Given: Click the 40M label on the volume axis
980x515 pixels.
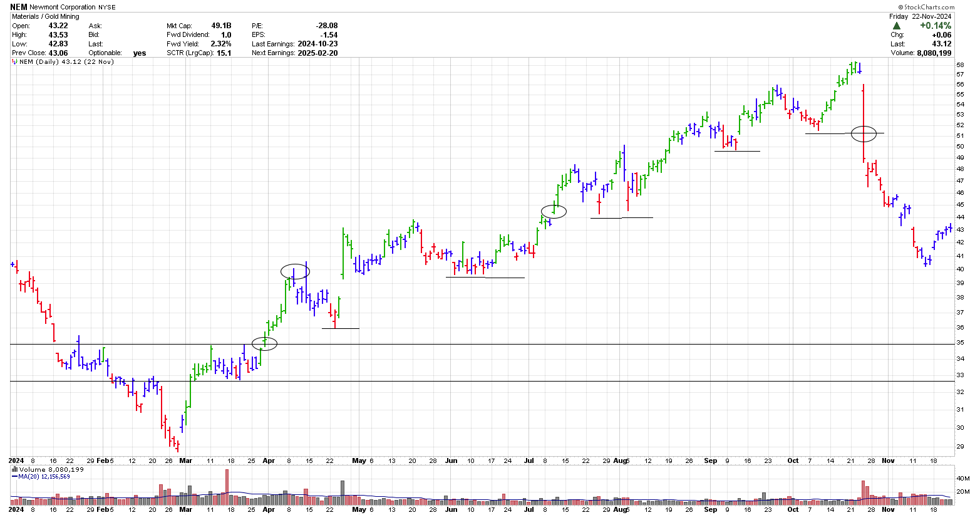Looking at the screenshot, I should coord(962,478).
